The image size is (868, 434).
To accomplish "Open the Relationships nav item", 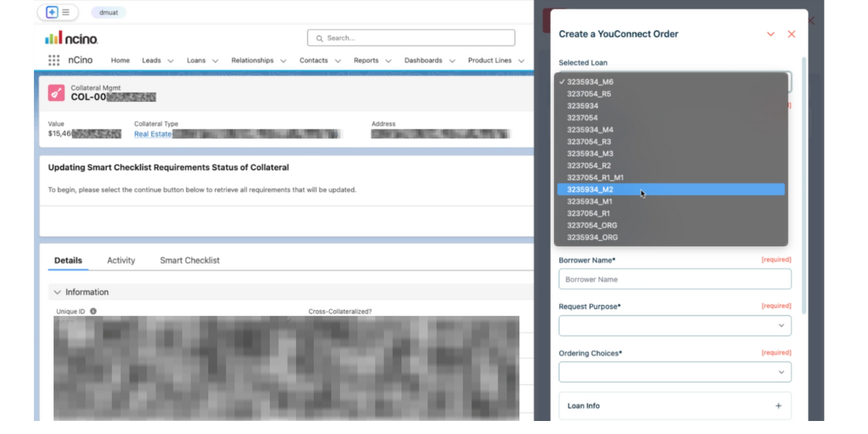I will click(252, 61).
